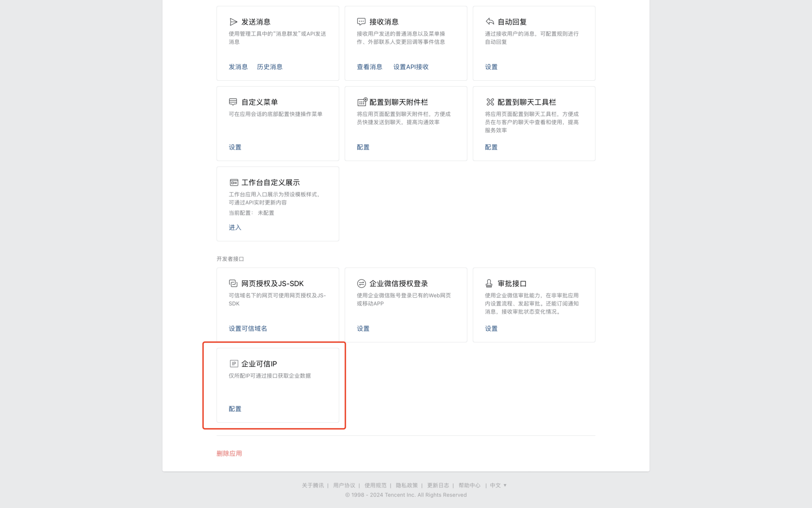The width and height of the screenshot is (812, 508).
Task: Click the red 删除应用 link
Action: point(229,453)
